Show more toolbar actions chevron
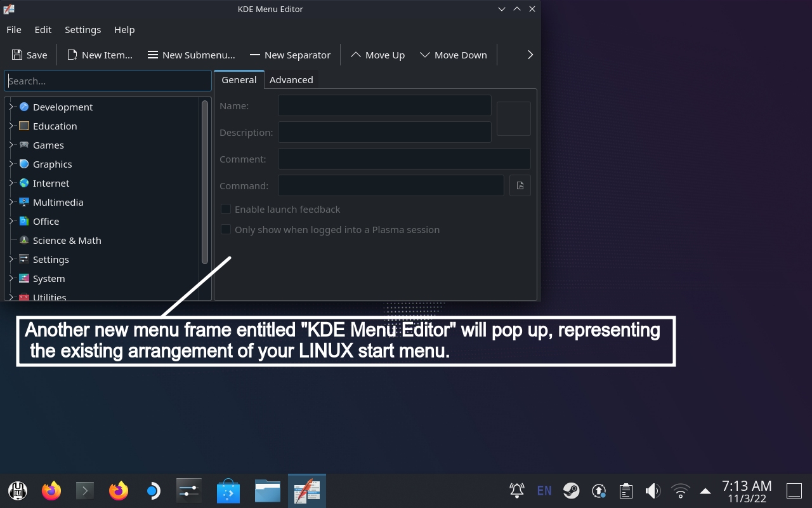 pos(530,55)
